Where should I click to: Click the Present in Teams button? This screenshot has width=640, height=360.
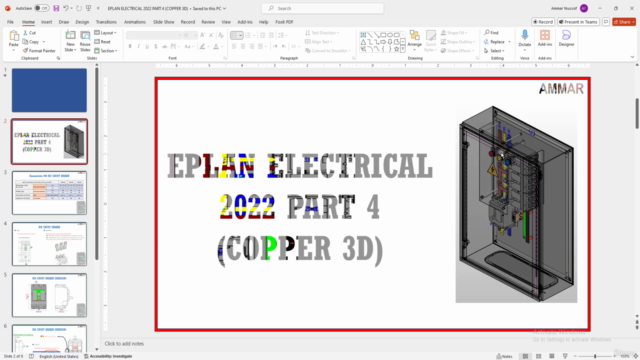[x=578, y=22]
